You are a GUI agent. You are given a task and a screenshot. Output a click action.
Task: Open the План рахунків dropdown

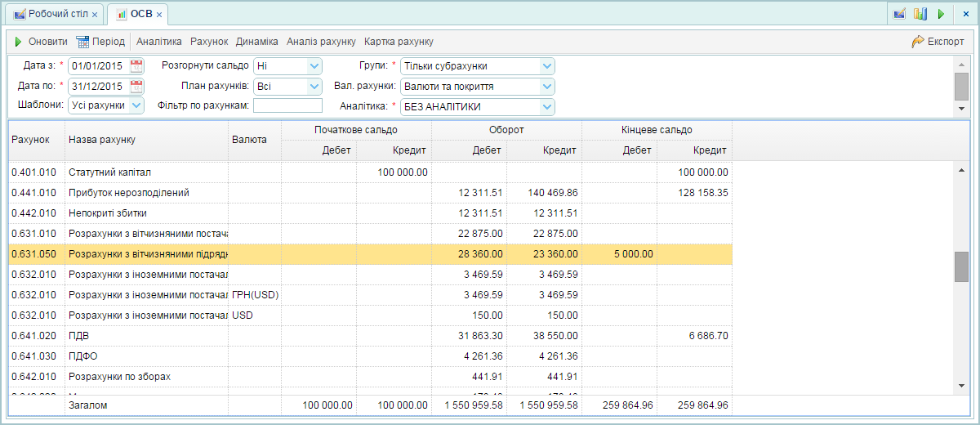click(x=315, y=87)
